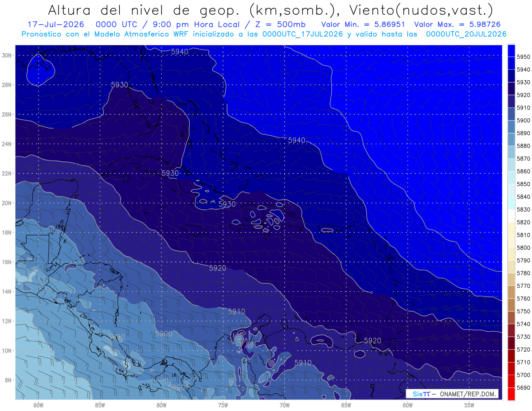Click the red swatch below 5690 legend value
Image resolution: width=532 pixels, height=411 pixels.
511,394
